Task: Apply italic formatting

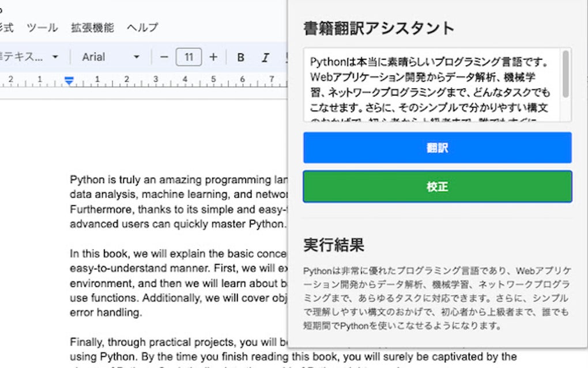Action: pyautogui.click(x=265, y=57)
